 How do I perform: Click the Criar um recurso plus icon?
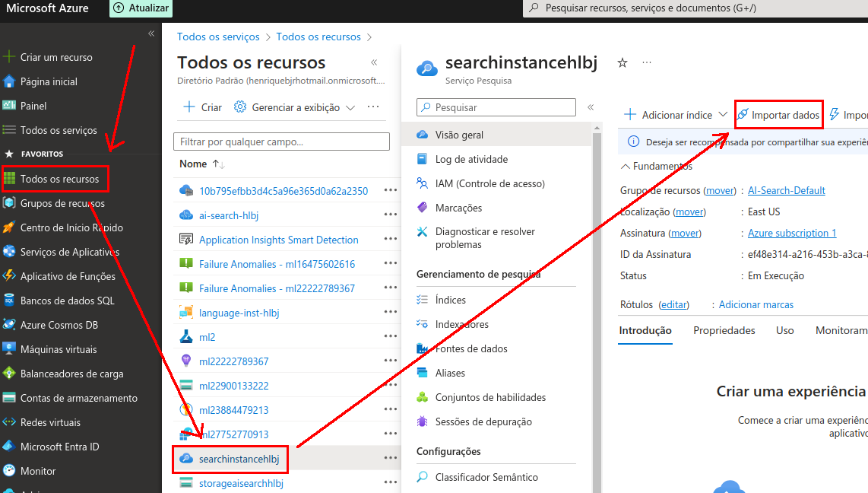9,57
